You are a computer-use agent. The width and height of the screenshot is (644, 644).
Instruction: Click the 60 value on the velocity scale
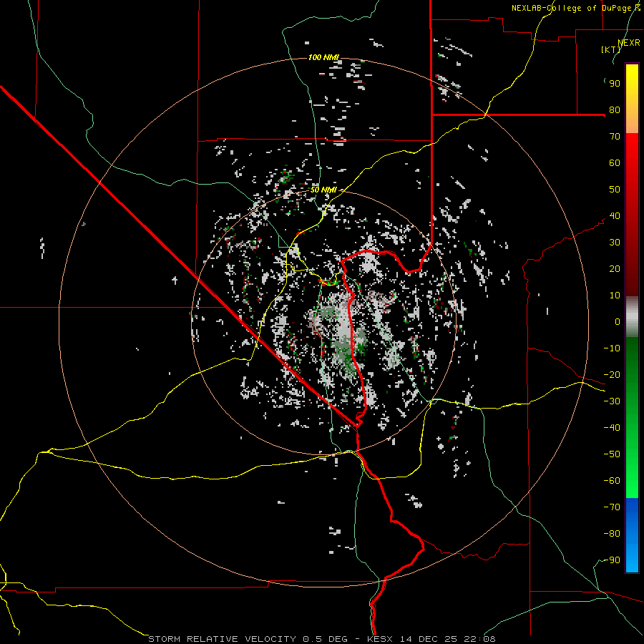click(x=615, y=163)
